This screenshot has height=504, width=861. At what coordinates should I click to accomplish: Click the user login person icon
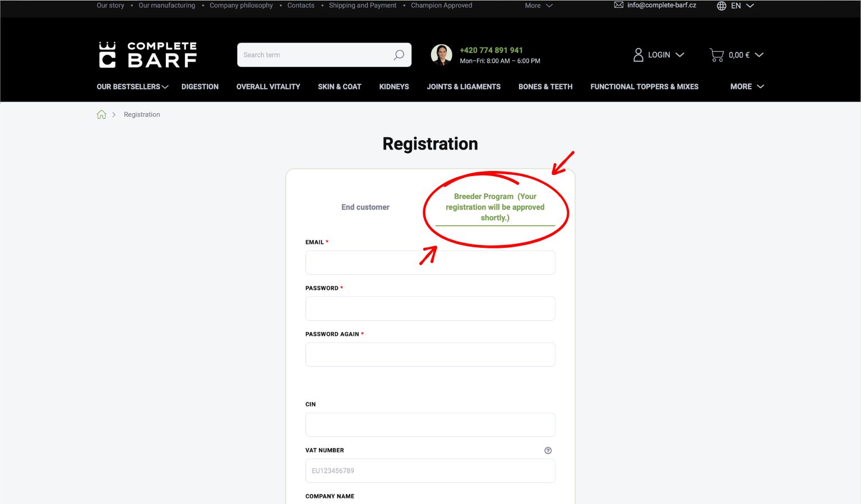pos(638,55)
